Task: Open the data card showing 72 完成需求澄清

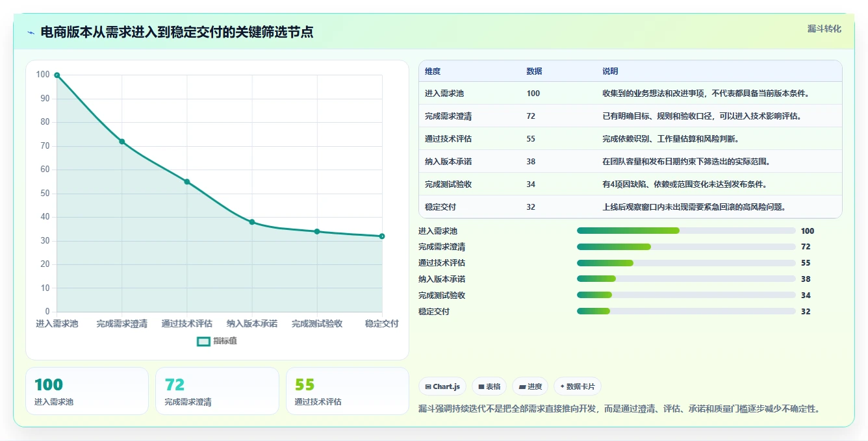Action: coord(217,391)
